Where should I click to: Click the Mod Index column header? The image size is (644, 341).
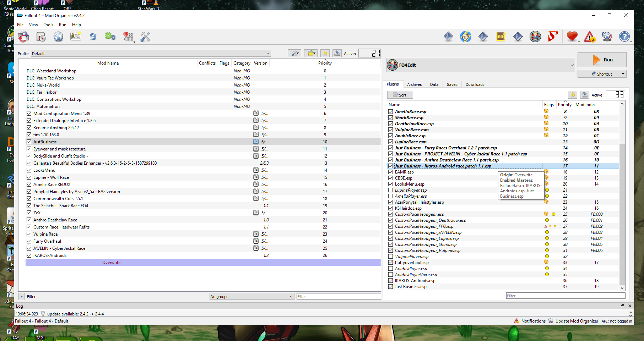(x=585, y=105)
